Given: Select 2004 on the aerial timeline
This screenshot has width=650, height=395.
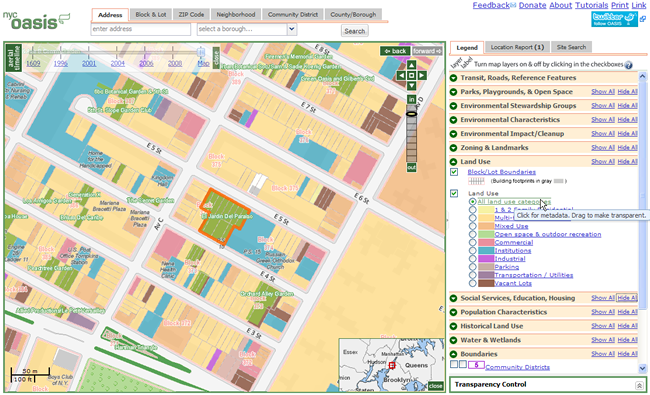Looking at the screenshot, I should (117, 63).
